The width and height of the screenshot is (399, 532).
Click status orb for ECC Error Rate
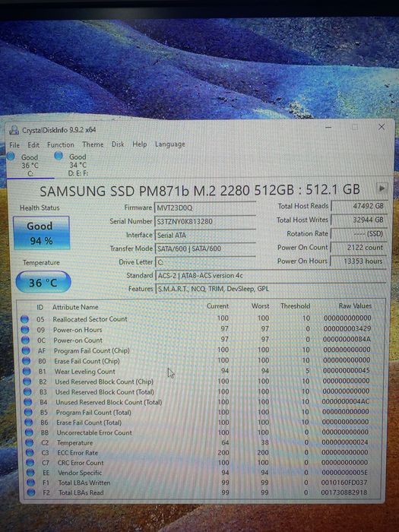30,453
